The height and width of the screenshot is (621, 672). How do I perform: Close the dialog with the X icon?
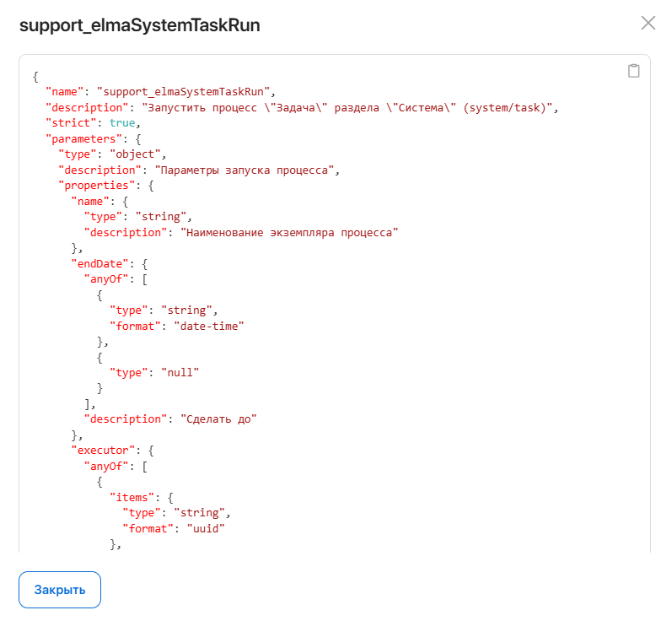tap(648, 23)
